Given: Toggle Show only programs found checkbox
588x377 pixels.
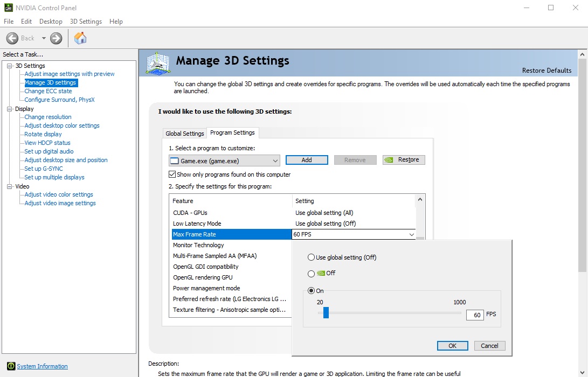Looking at the screenshot, I should (172, 174).
